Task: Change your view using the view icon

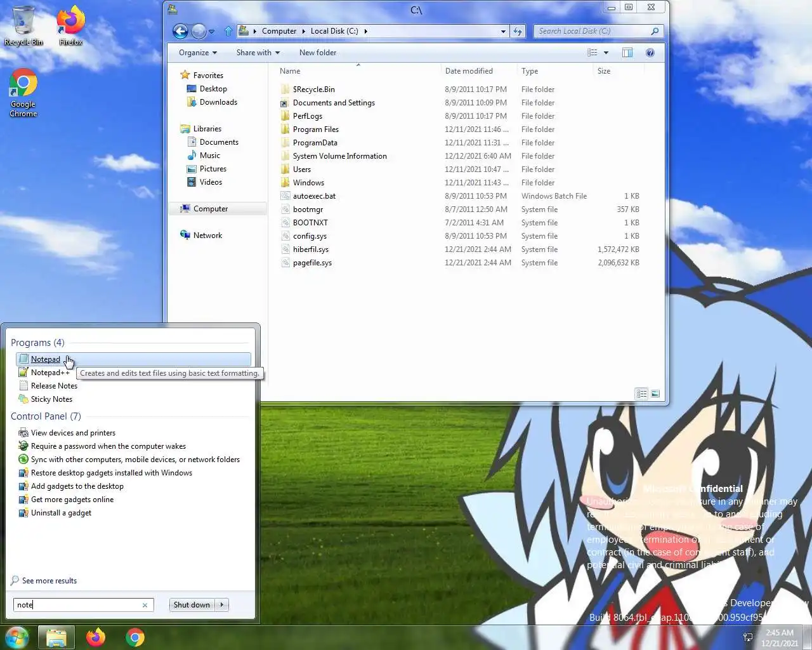Action: click(592, 53)
